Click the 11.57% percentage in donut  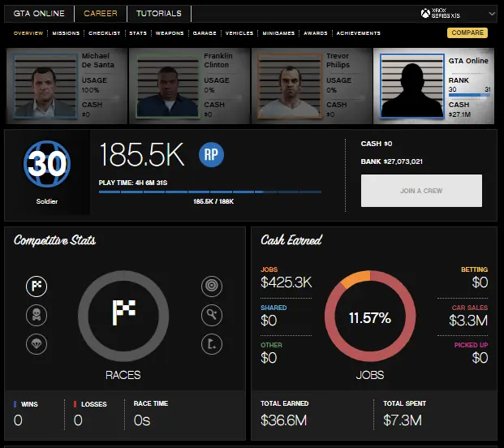coord(370,318)
